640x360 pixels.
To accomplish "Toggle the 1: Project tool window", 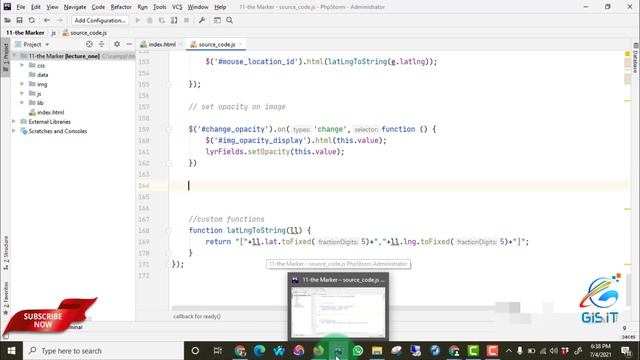I will pyautogui.click(x=5, y=58).
